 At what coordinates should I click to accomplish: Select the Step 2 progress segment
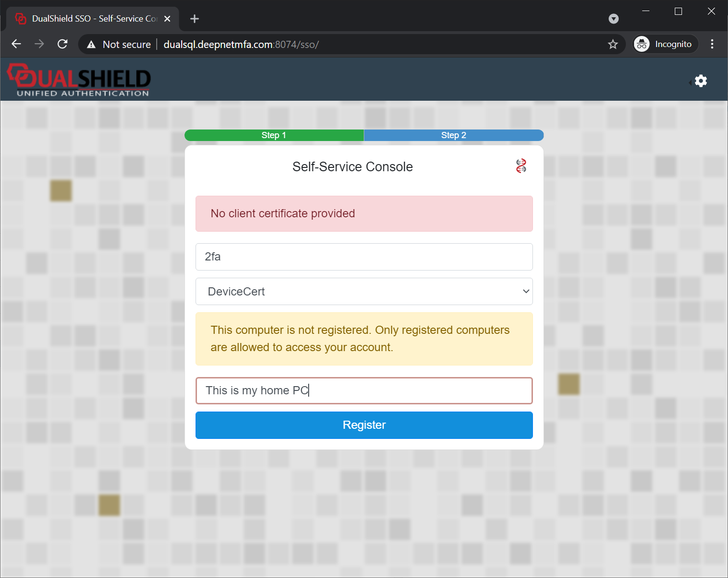pos(453,135)
